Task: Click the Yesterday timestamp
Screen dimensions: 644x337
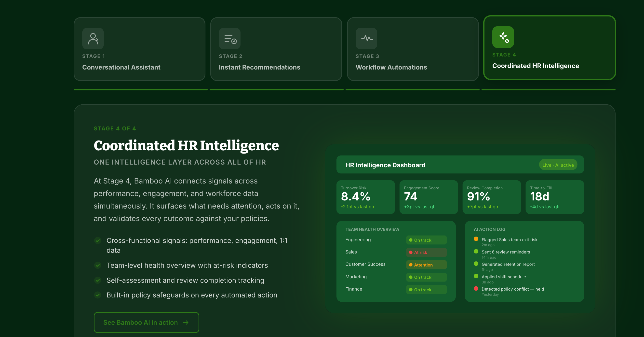Action: (490, 294)
